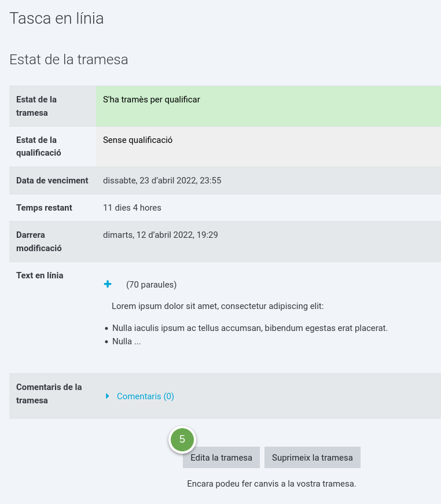Click the Text en línia row label
Image resolution: width=441 pixels, height=504 pixels.
[x=40, y=275]
